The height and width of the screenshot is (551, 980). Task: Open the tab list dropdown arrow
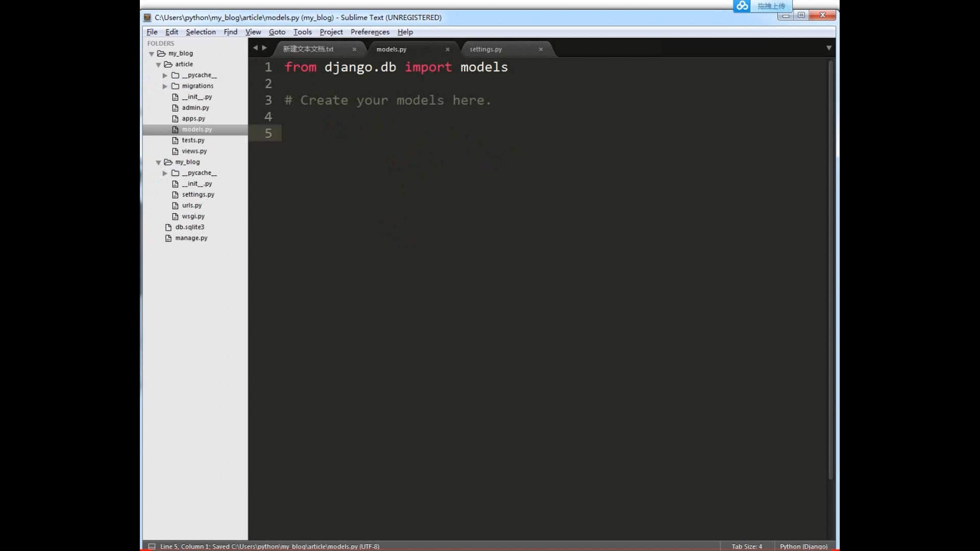(x=829, y=48)
